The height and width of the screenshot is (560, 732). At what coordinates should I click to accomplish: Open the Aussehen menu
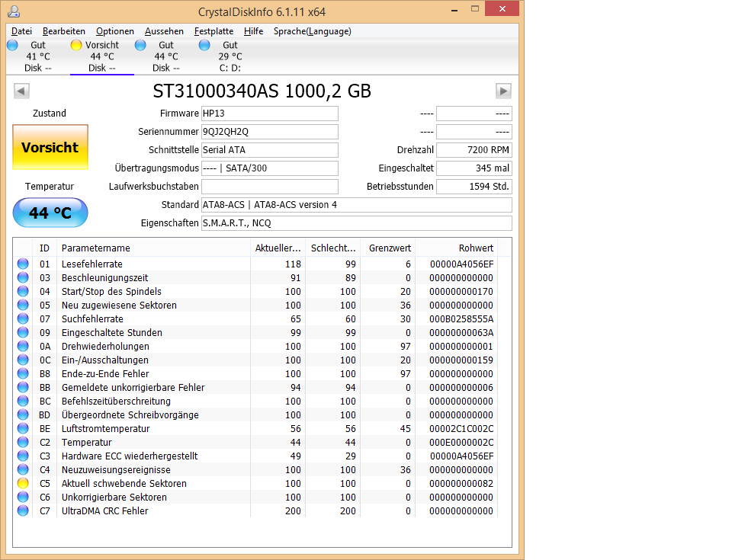pos(164,31)
